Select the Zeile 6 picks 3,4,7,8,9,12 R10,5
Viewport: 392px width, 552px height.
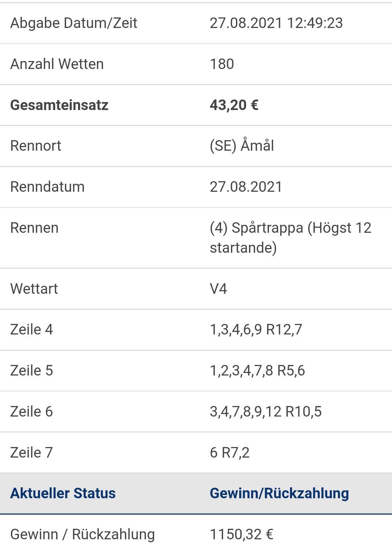[266, 412]
